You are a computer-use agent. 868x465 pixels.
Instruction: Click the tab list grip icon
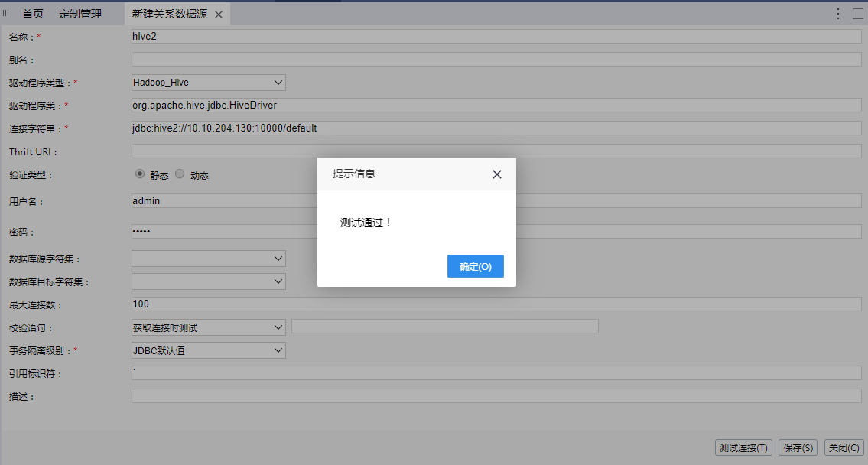click(x=6, y=13)
